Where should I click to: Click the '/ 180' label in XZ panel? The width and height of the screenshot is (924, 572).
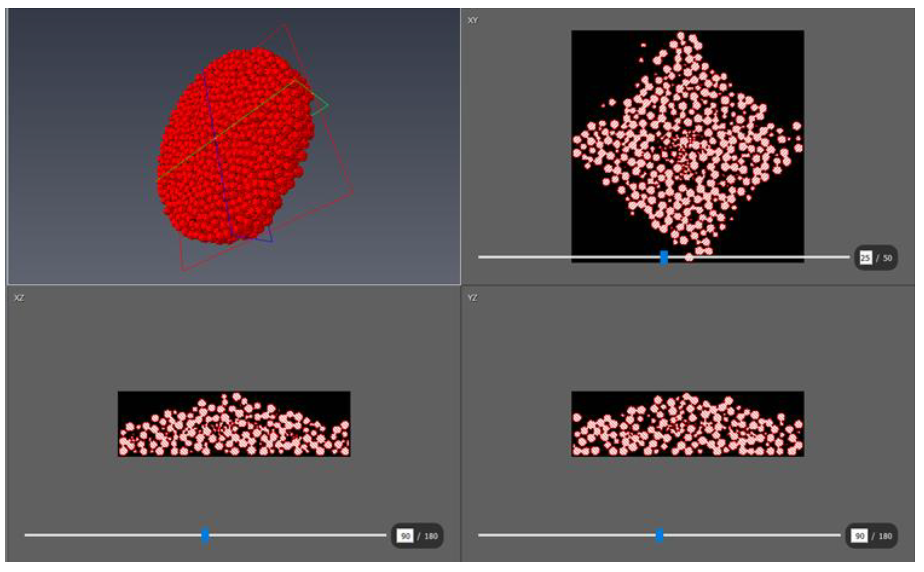pos(428,536)
